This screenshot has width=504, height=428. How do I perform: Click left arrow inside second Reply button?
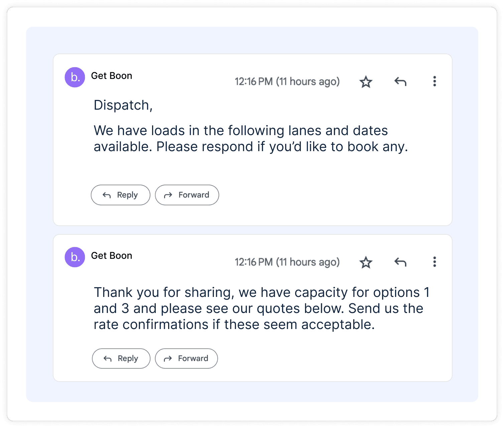pos(108,359)
